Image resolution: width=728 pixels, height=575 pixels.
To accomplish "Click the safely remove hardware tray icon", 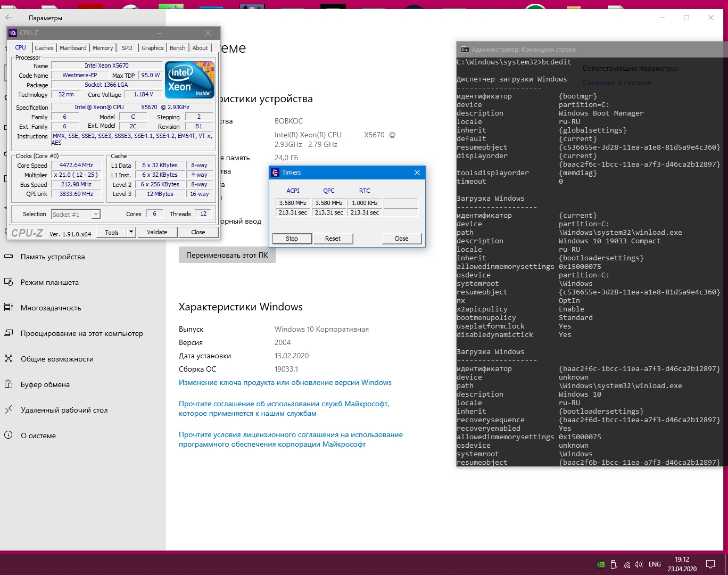I will click(x=614, y=564).
